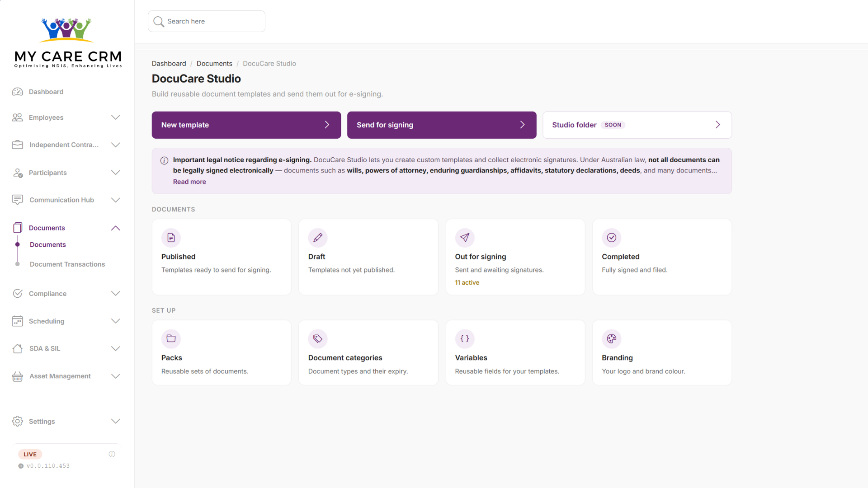Open Document Transactions submenu item

67,264
